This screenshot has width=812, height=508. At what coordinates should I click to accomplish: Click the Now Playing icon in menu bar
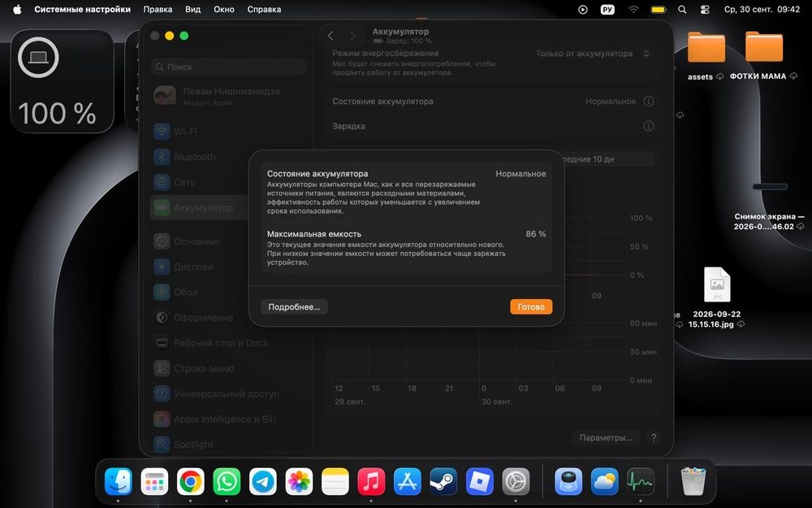tap(583, 9)
